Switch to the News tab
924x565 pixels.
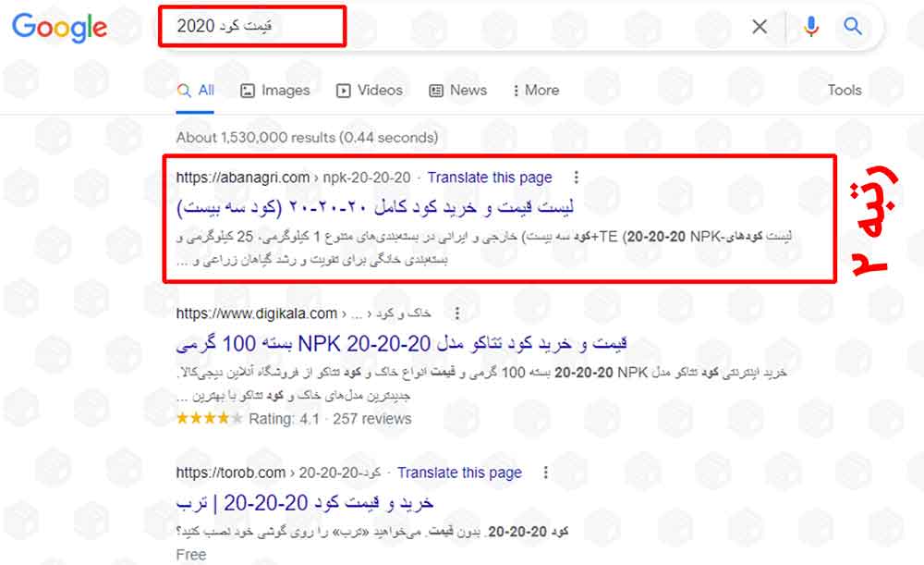click(458, 90)
